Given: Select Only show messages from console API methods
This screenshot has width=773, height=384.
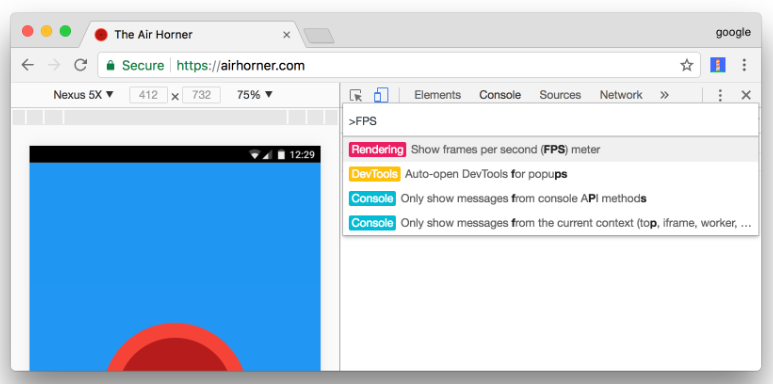Looking at the screenshot, I should click(x=551, y=199).
